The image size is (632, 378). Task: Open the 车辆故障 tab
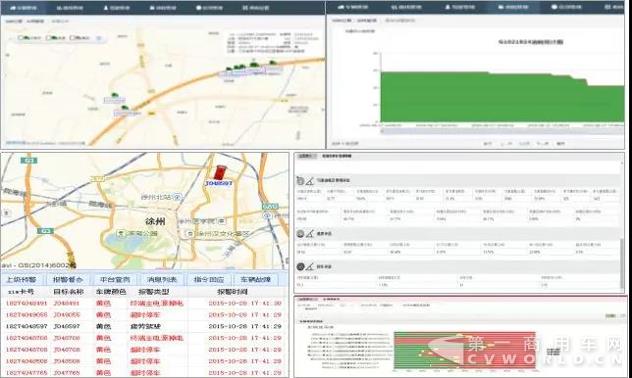(256, 279)
